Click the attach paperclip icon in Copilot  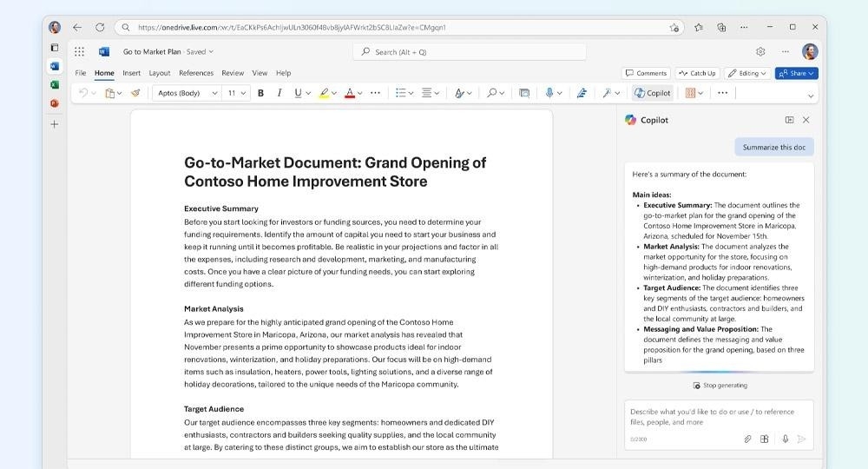click(x=747, y=439)
